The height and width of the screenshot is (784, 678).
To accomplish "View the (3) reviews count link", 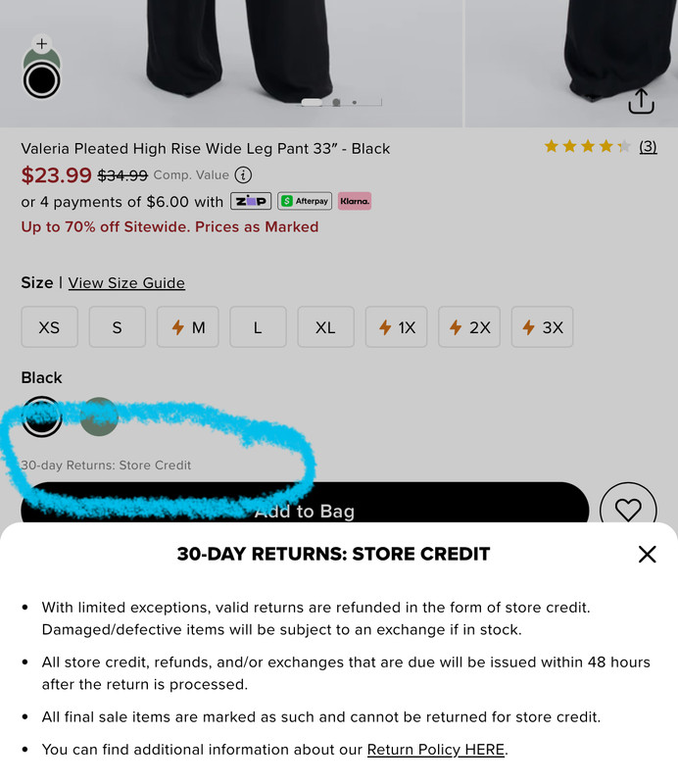I will coord(648,146).
